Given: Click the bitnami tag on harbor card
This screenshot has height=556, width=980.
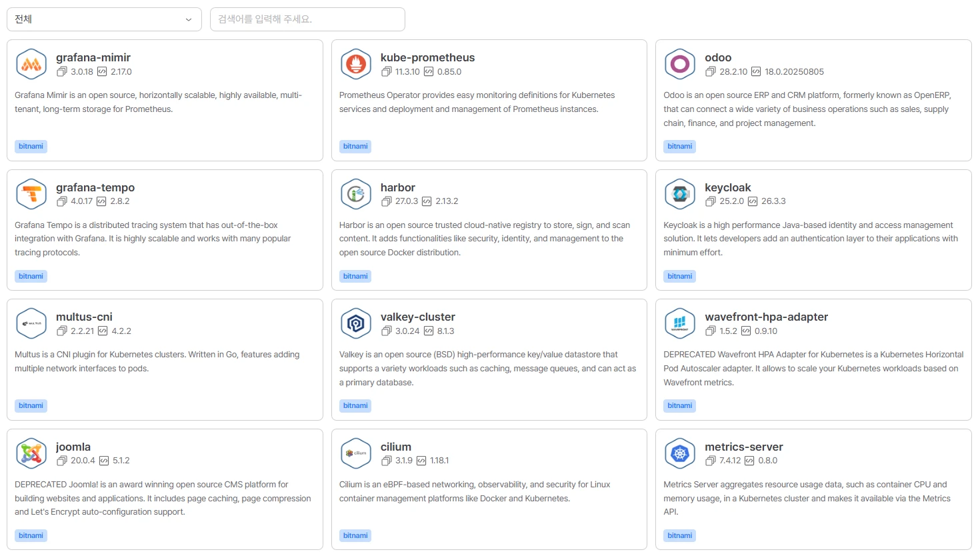Looking at the screenshot, I should pyautogui.click(x=355, y=276).
